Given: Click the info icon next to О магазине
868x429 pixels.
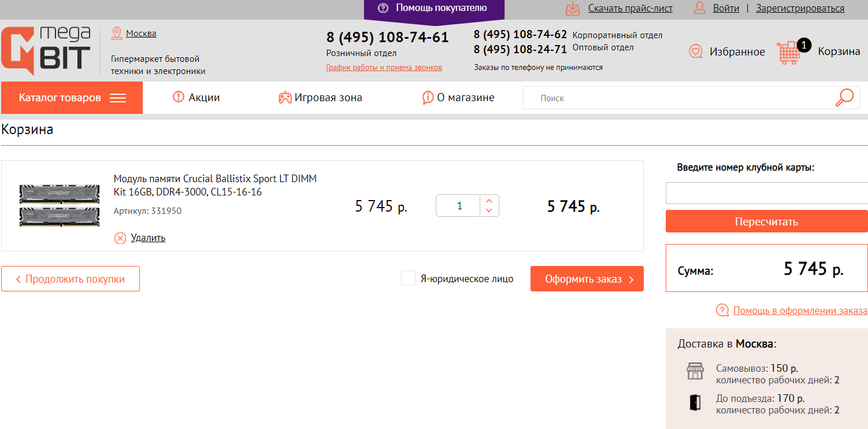Looking at the screenshot, I should pyautogui.click(x=428, y=98).
